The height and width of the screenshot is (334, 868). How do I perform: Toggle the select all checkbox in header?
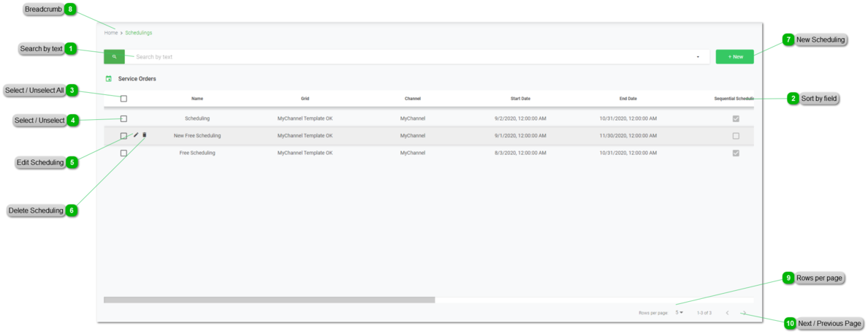click(x=123, y=99)
